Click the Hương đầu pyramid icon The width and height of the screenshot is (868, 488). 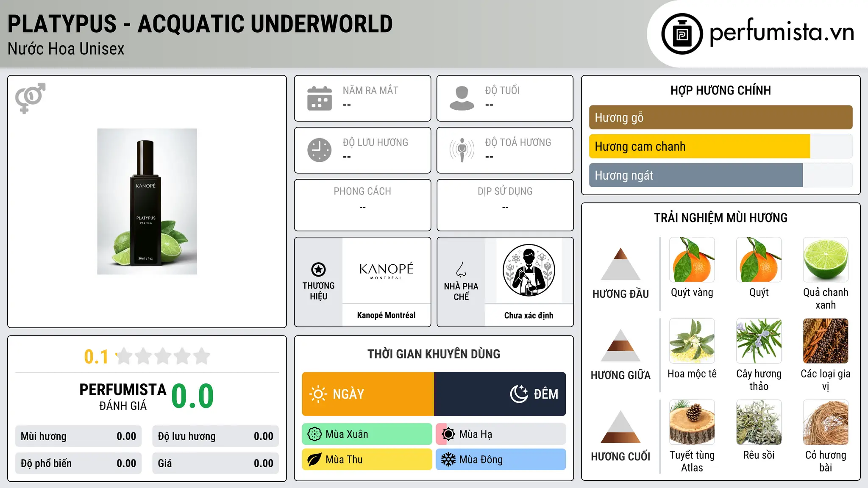[x=620, y=264]
